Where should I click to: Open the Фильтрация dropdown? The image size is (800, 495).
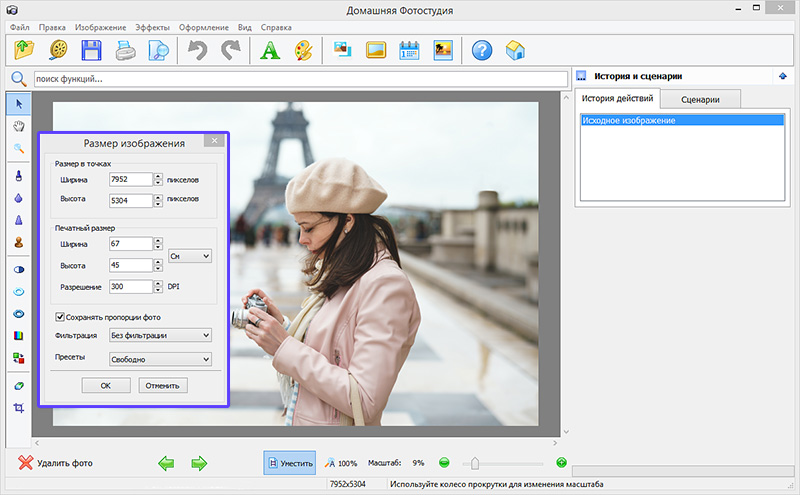[160, 335]
